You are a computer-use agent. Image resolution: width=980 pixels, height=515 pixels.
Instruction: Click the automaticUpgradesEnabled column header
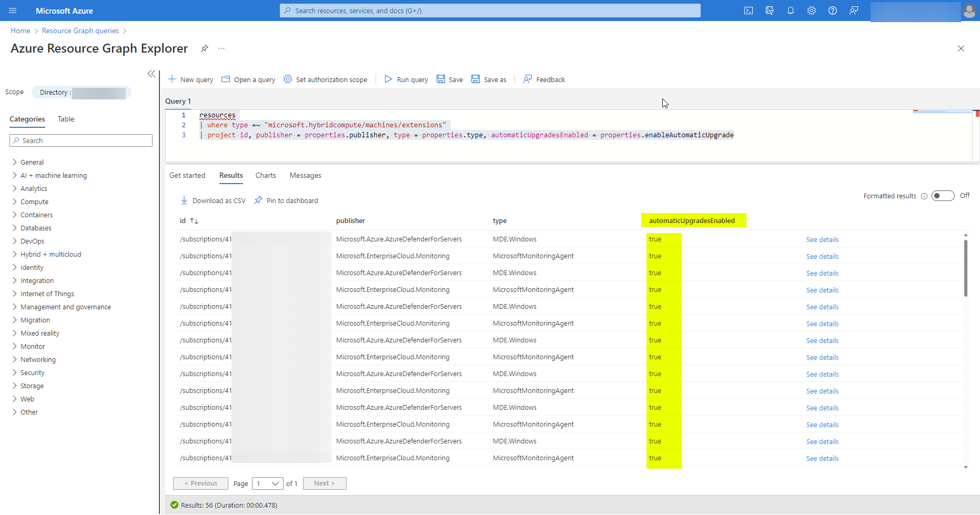click(692, 220)
